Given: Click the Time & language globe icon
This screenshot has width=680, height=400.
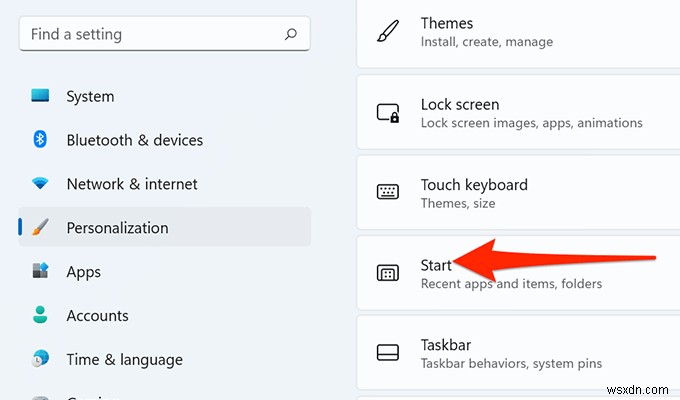Looking at the screenshot, I should click(40, 358).
